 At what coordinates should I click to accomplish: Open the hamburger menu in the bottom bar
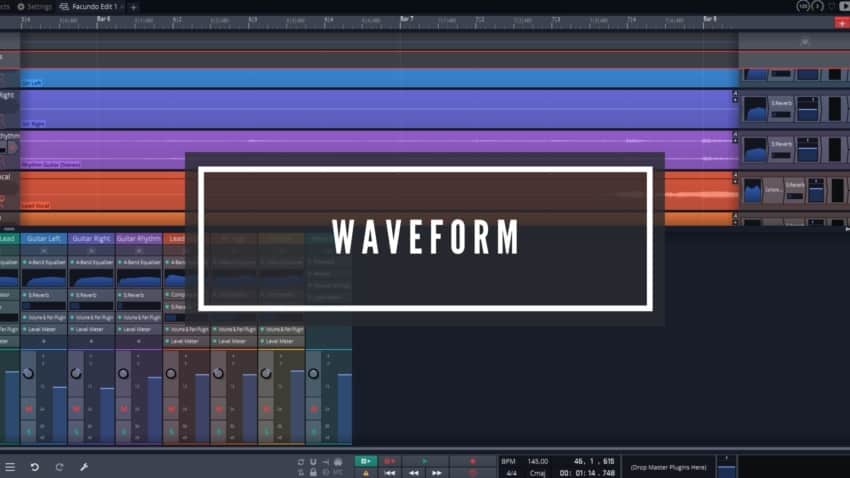(10, 467)
